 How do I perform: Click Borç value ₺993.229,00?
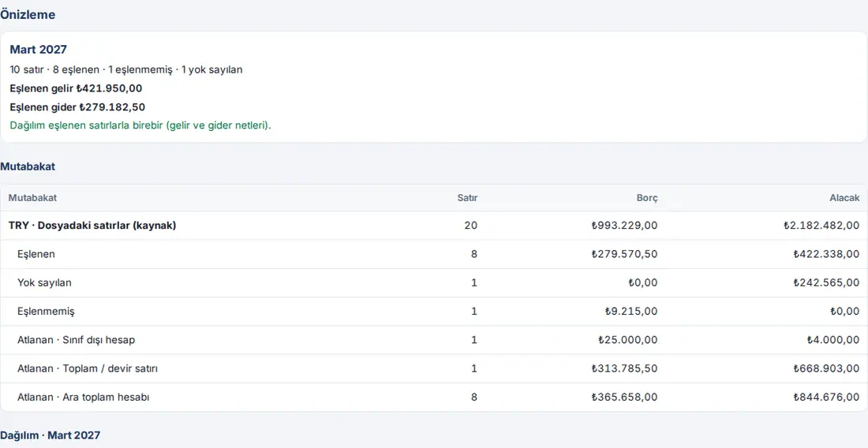click(x=624, y=226)
